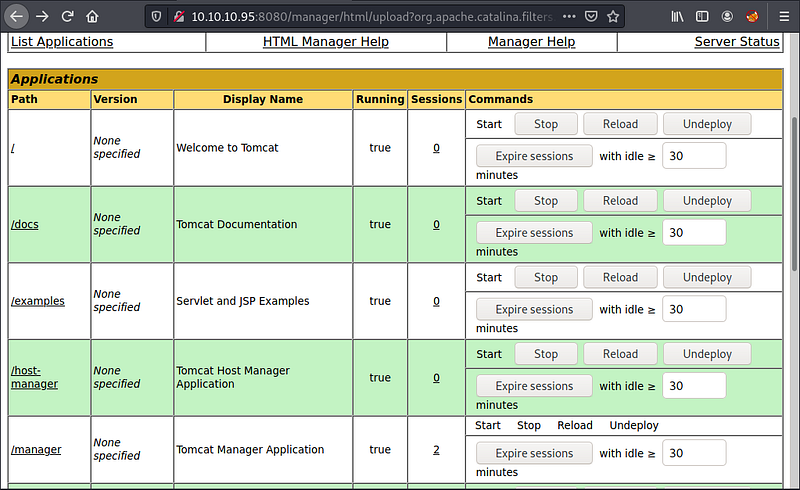Click idle minutes field for /examples

[694, 309]
